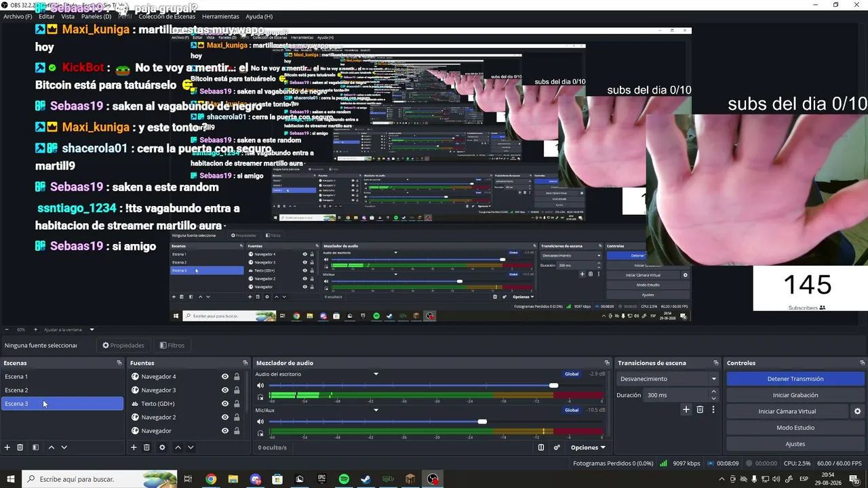Open the Herramientas menu
Viewport: 868px width, 488px height.
pos(220,16)
